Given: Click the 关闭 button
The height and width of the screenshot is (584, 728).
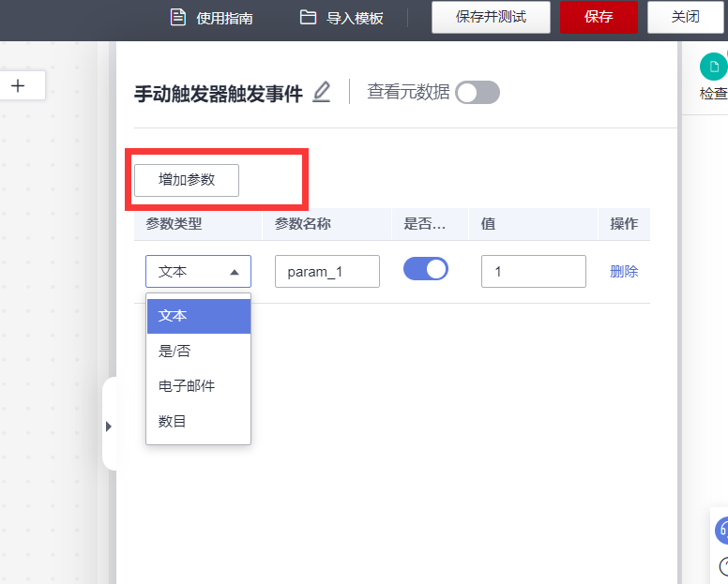Looking at the screenshot, I should click(x=685, y=17).
